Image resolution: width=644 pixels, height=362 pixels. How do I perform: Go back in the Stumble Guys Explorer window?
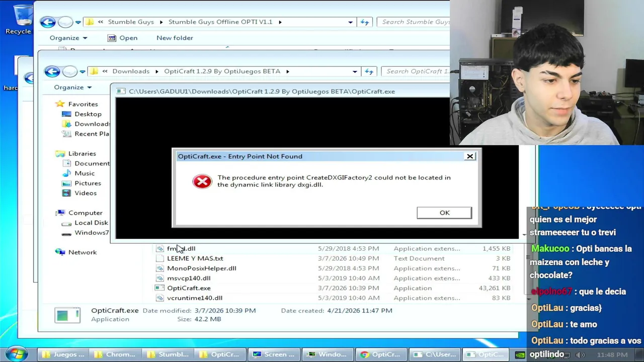click(48, 22)
